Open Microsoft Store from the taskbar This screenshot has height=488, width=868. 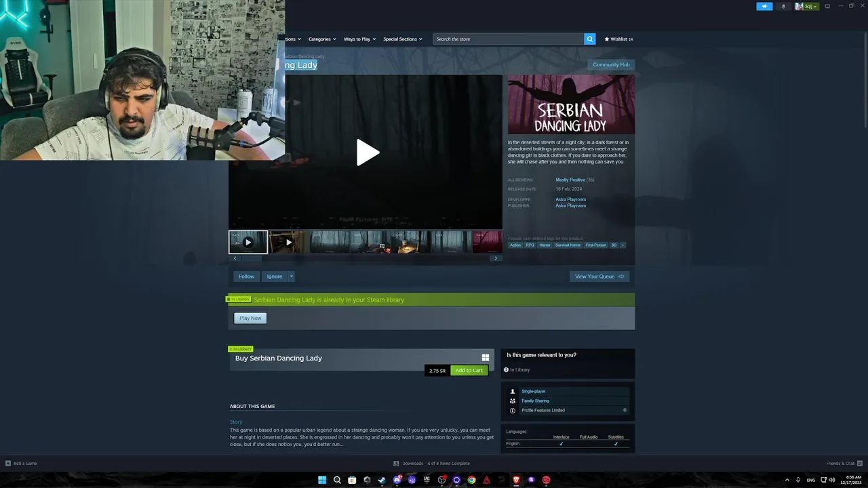coord(352,480)
